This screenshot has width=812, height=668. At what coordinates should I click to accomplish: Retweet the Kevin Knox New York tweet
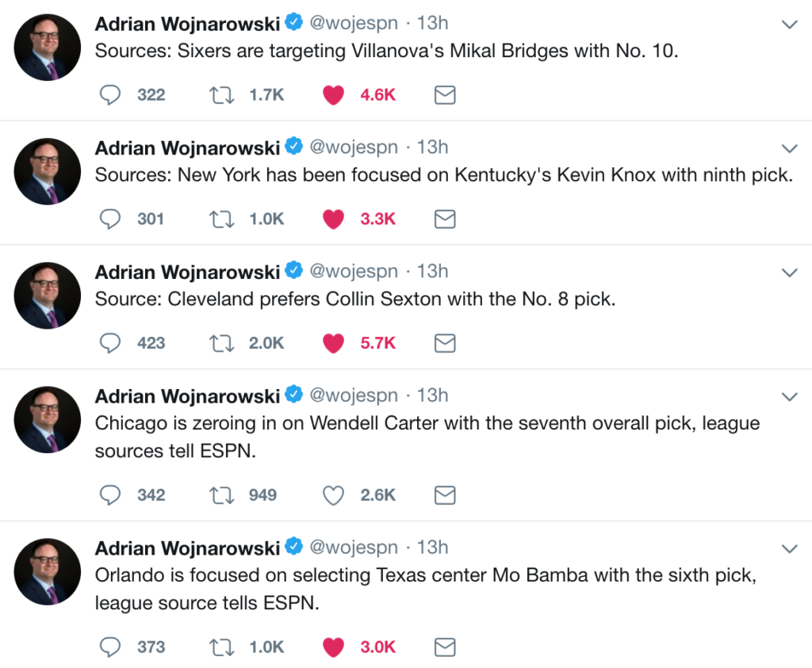pyautogui.click(x=221, y=219)
